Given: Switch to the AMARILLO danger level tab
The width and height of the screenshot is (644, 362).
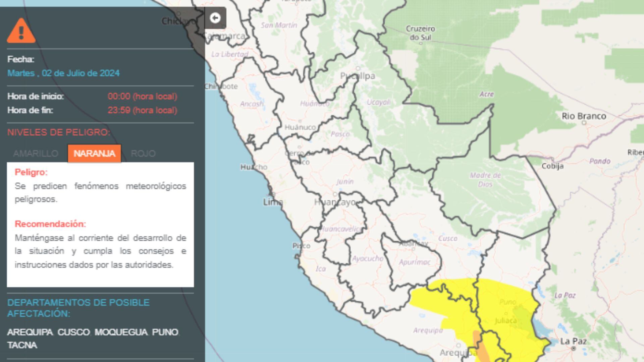Looking at the screenshot, I should point(36,154).
